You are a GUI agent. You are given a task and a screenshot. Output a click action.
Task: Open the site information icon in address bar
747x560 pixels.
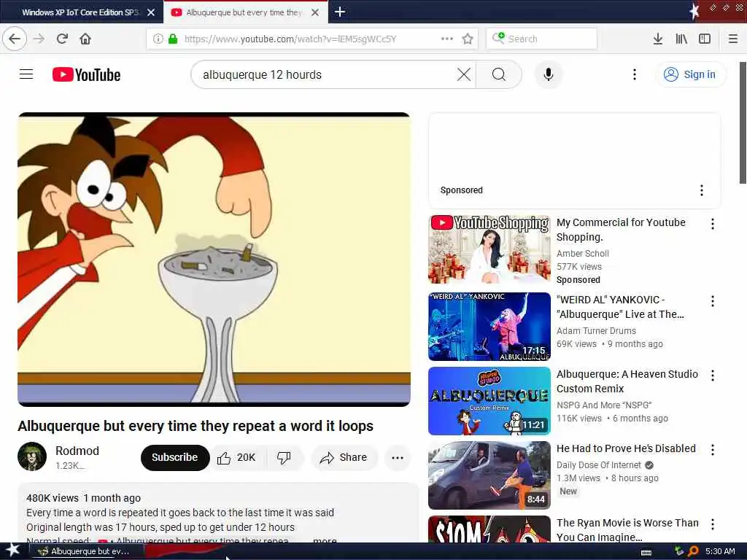tap(158, 39)
